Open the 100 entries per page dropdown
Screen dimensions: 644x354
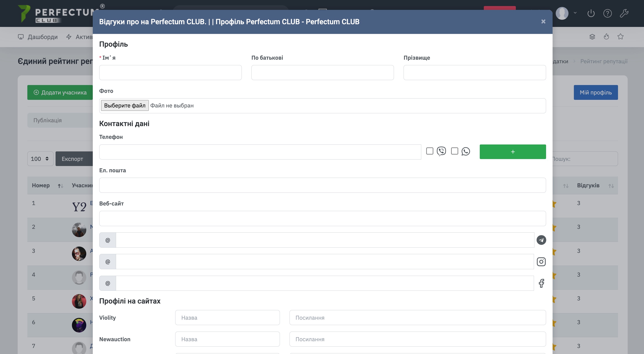click(40, 159)
